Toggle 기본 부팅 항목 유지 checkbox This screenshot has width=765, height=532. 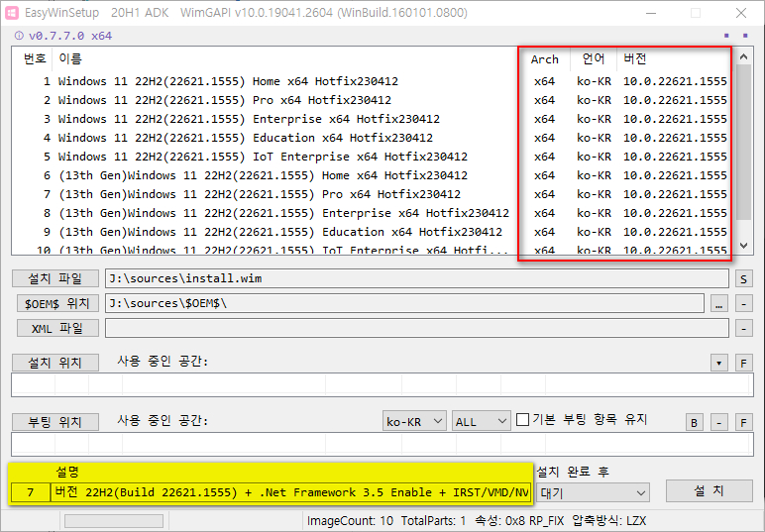click(522, 419)
